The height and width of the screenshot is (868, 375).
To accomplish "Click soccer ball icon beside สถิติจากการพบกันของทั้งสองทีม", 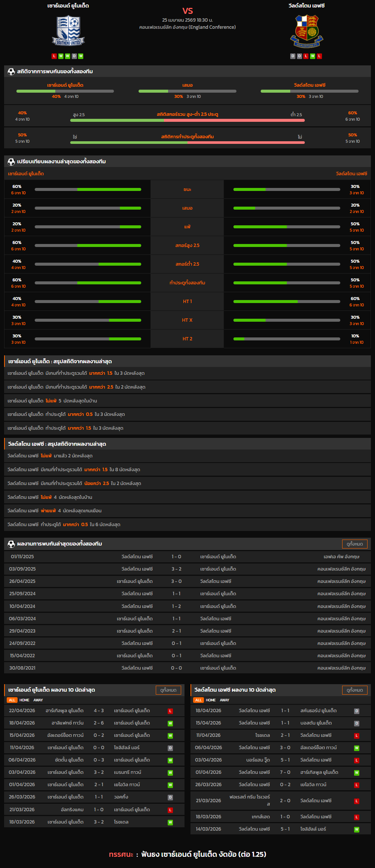I will tap(11, 71).
